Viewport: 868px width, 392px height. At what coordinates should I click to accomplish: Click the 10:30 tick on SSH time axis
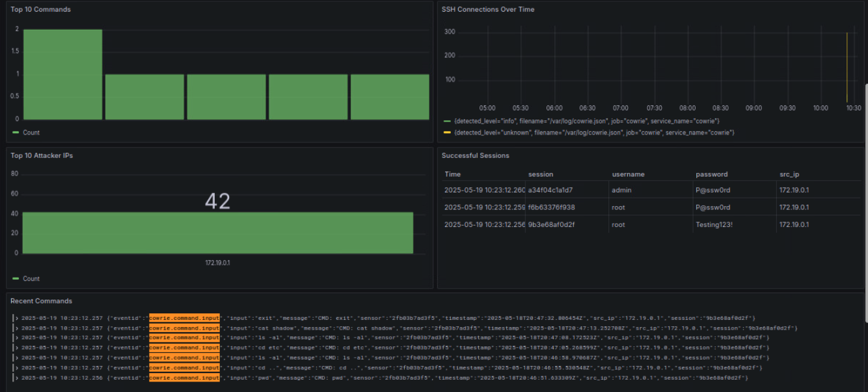[854, 108]
